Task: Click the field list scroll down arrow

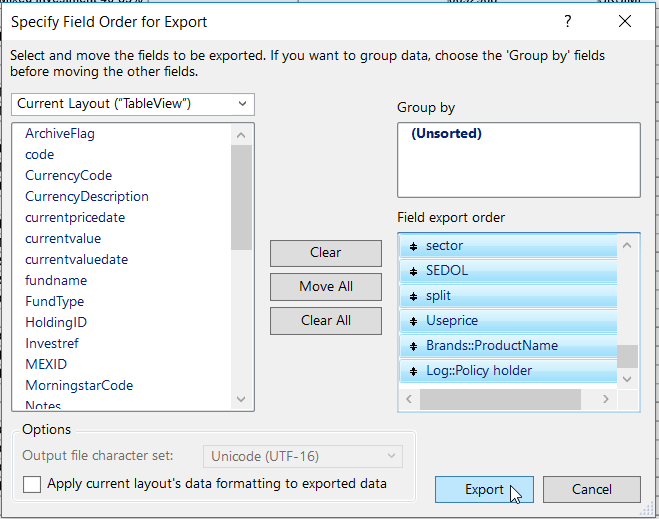Action: [241, 399]
